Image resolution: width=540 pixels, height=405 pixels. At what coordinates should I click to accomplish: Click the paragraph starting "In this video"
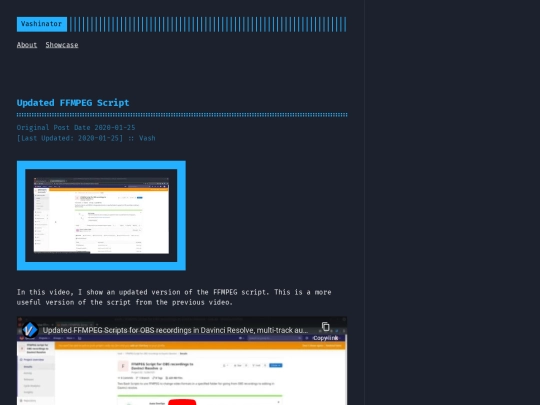[x=174, y=297]
